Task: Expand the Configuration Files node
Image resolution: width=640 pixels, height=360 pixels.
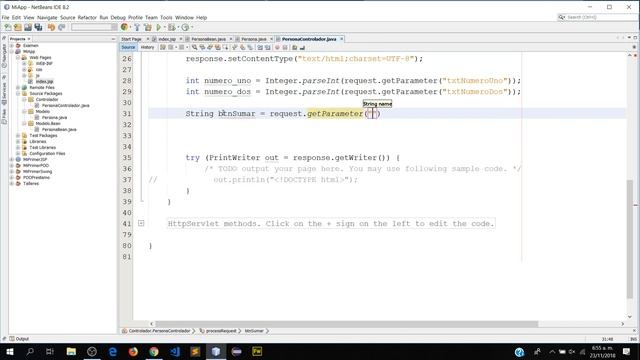Action: coord(18,153)
